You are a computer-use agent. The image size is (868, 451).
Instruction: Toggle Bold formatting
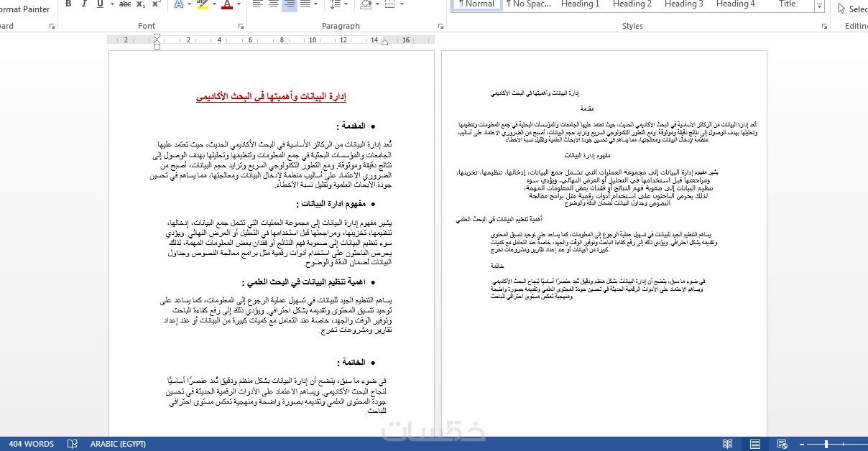pos(68,4)
